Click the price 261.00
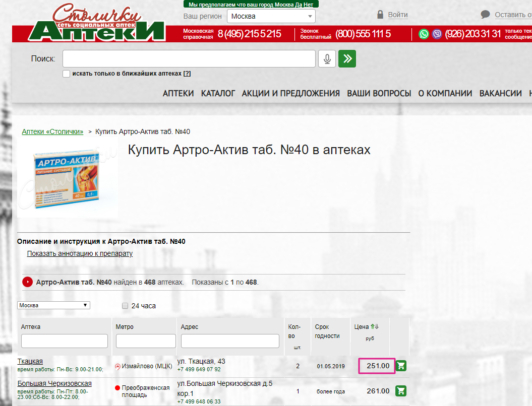Image resolution: width=532 pixels, height=406 pixels. [x=378, y=391]
